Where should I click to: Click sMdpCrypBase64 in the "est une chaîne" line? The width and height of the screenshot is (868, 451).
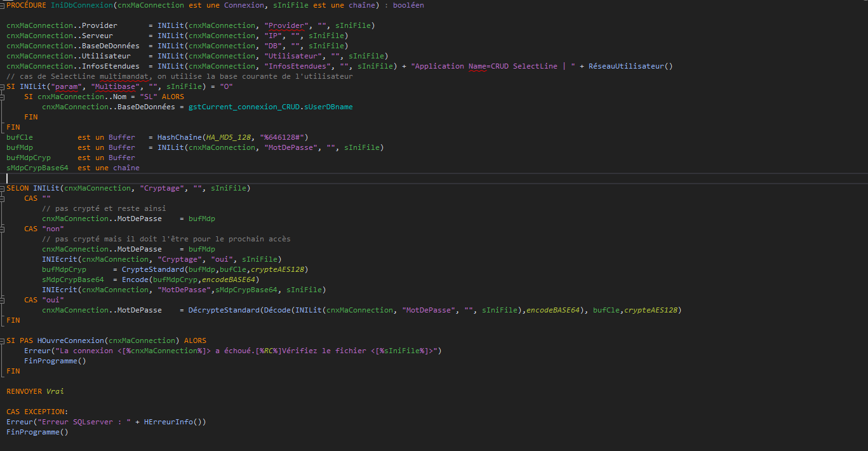(37, 168)
